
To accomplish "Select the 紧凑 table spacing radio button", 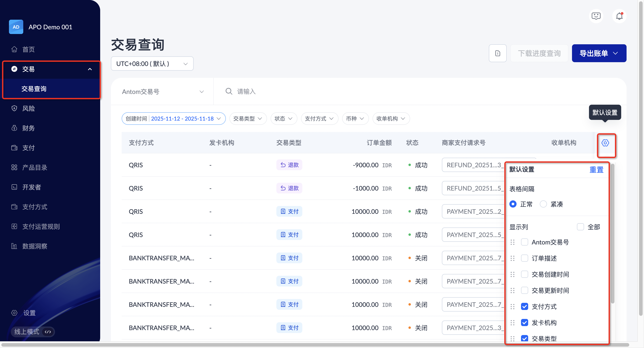I will 543,204.
